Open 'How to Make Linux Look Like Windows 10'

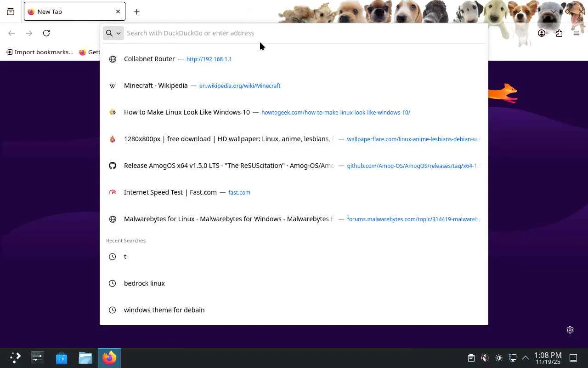(294, 112)
